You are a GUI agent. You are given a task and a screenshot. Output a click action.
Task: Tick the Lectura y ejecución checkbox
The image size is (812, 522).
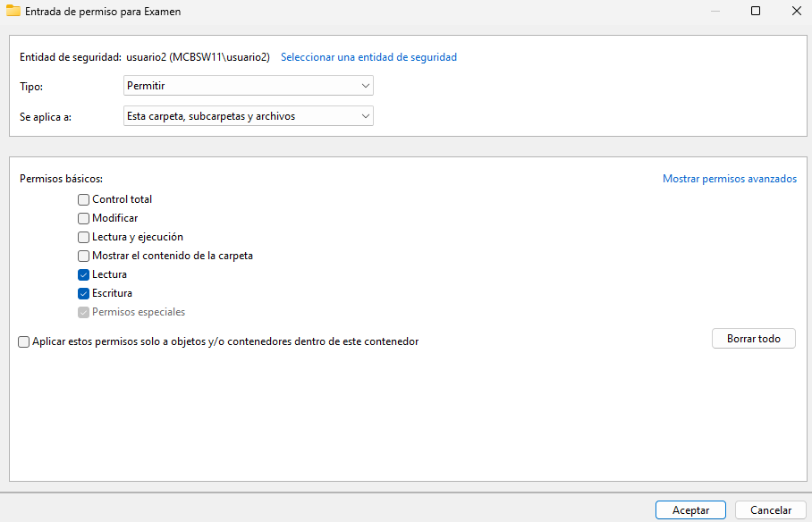(x=84, y=238)
